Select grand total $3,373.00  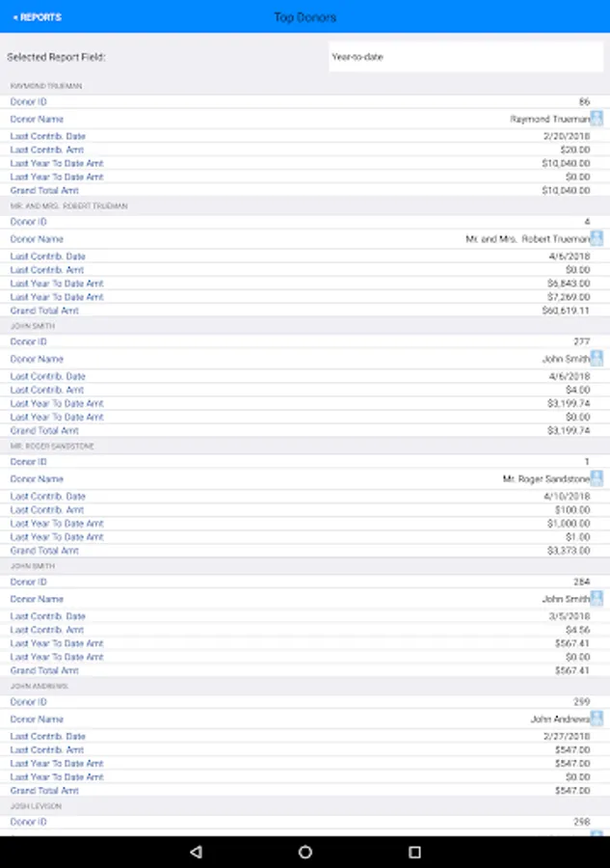pyautogui.click(x=569, y=551)
